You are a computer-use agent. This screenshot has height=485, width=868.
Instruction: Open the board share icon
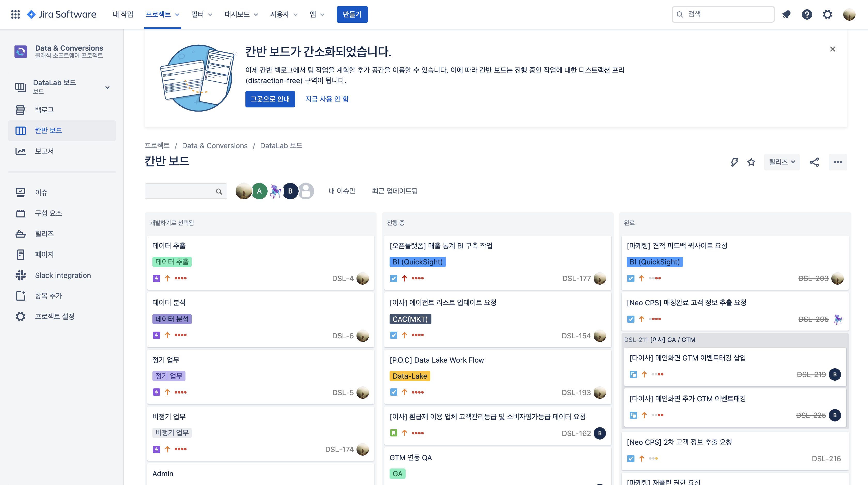[x=815, y=162]
